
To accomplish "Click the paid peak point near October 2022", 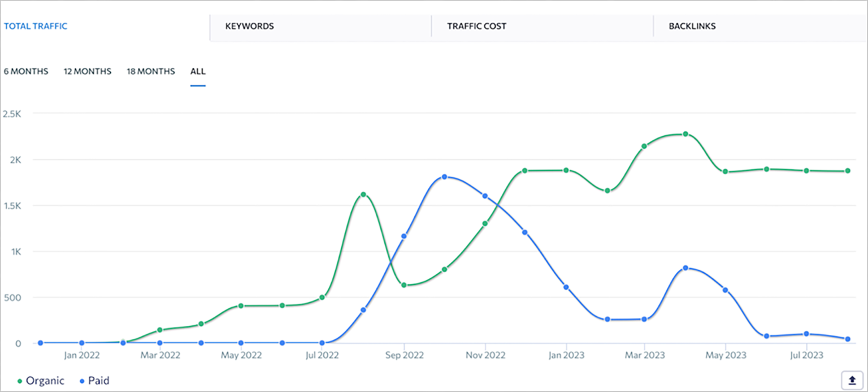I will pyautogui.click(x=444, y=177).
